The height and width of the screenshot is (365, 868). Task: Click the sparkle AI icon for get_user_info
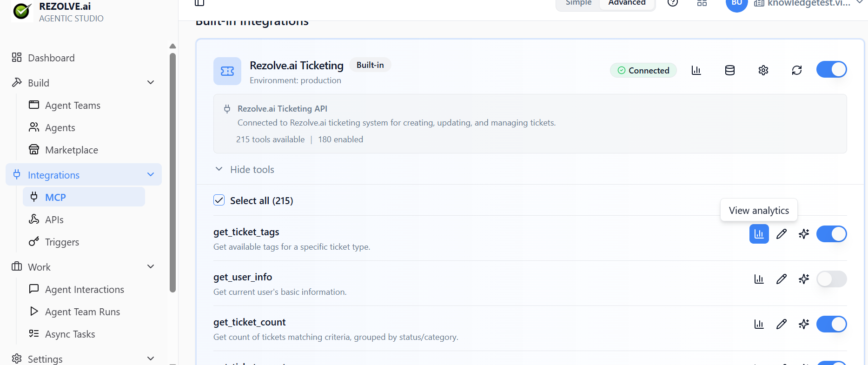coord(804,279)
